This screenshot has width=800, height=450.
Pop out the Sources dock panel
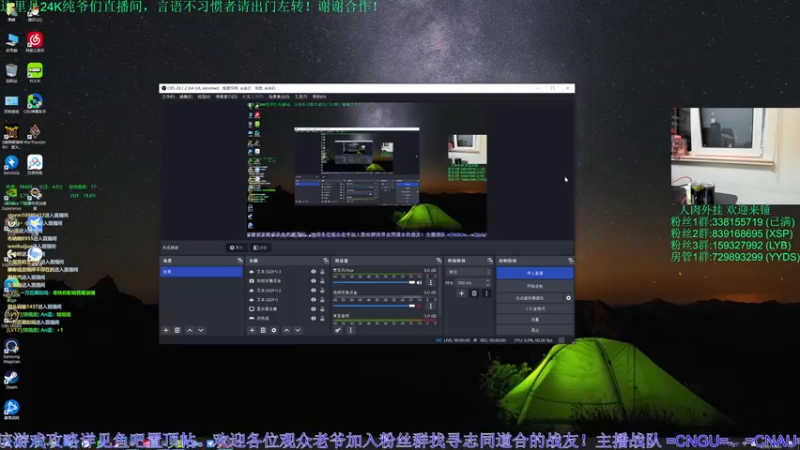point(326,261)
